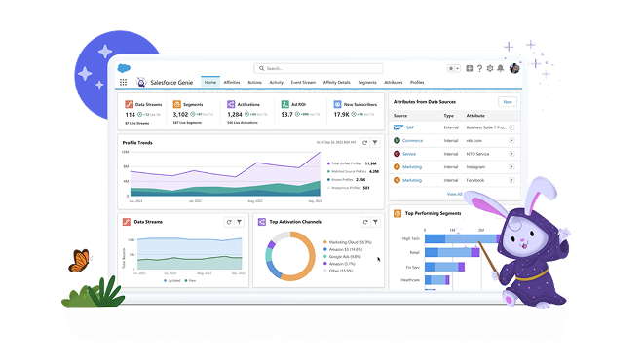This screenshot has height=362, width=644.
Task: Click the Top Activation Channels panel icon
Action: tap(262, 222)
